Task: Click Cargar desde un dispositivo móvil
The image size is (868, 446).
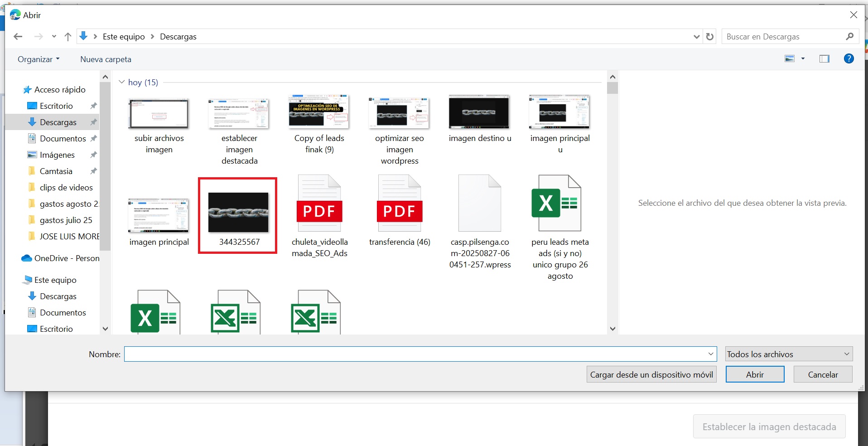Action: pos(651,374)
